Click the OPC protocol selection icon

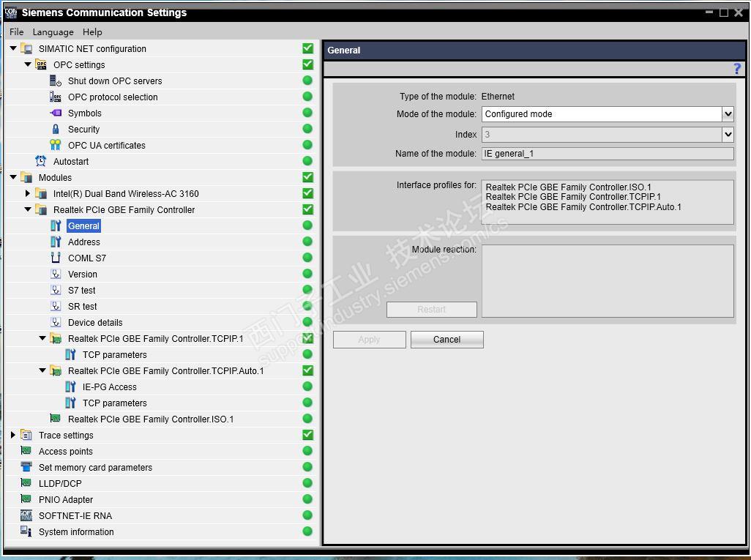click(x=56, y=97)
